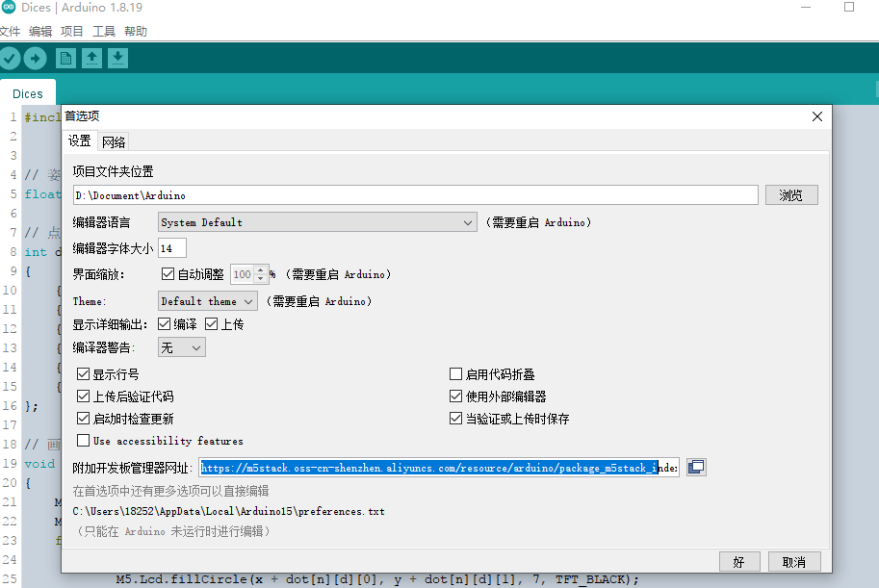Toggle the 显示行号 checkbox
The height and width of the screenshot is (588, 879).
click(84, 374)
